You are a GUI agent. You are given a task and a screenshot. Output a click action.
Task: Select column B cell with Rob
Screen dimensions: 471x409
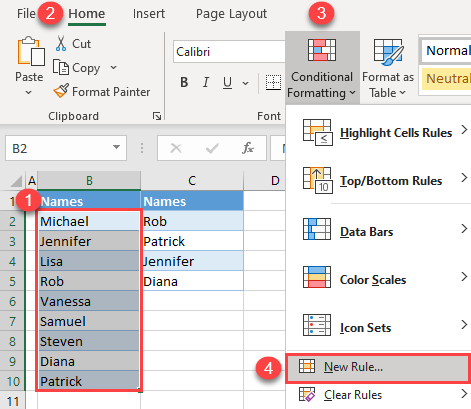[x=89, y=281]
